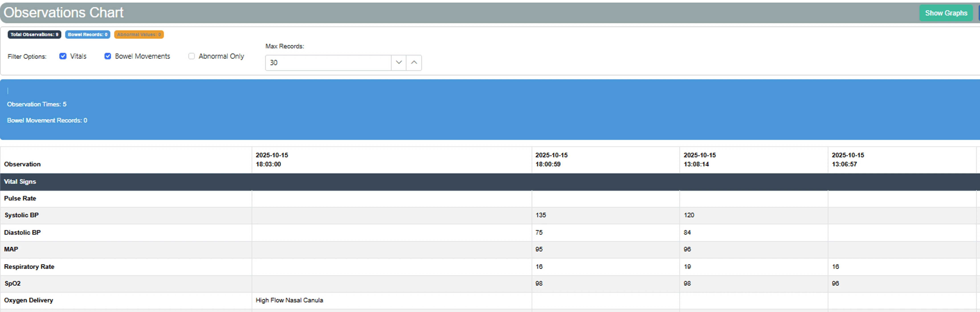
Task: Select the Vital Signs section header
Action: click(x=490, y=182)
